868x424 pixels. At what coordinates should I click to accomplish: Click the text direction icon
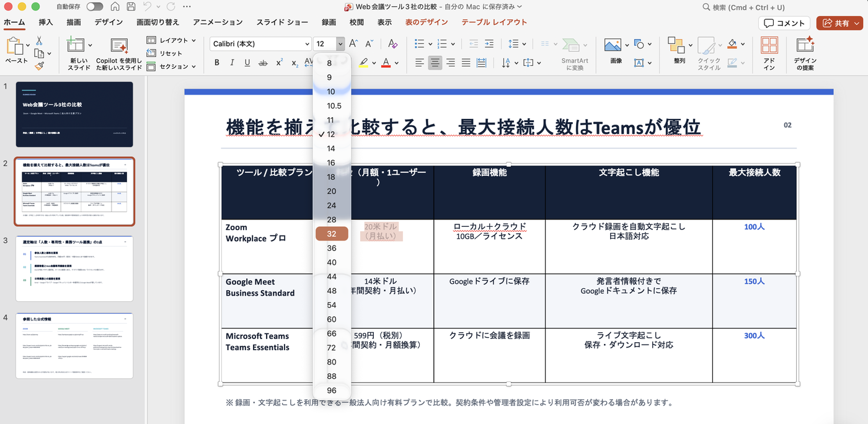506,63
